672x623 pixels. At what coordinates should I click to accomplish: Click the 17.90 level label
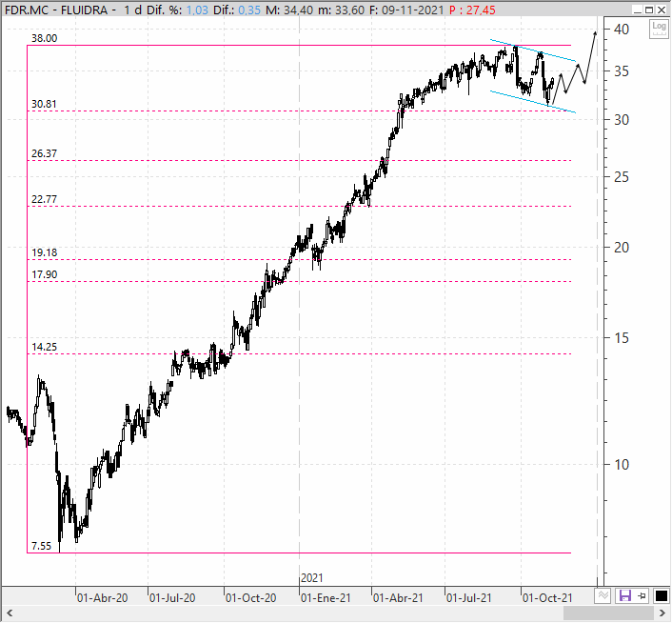click(x=44, y=274)
